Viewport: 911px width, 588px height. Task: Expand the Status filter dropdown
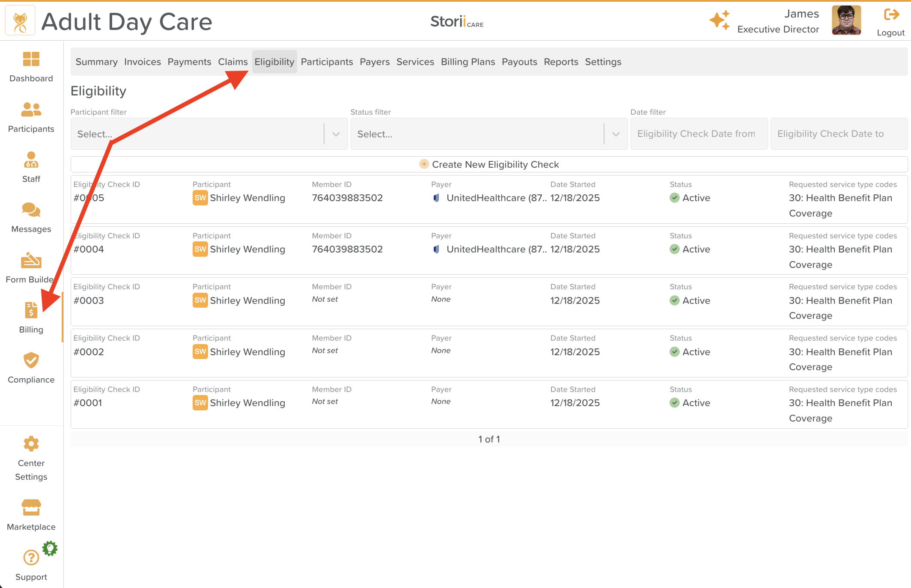pos(616,134)
